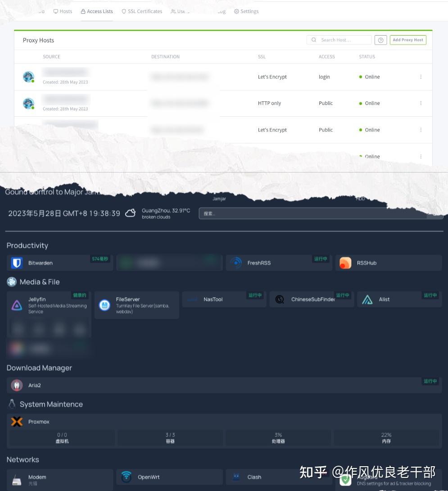
Task: Open the Aria2 service
Action: [x=224, y=385]
